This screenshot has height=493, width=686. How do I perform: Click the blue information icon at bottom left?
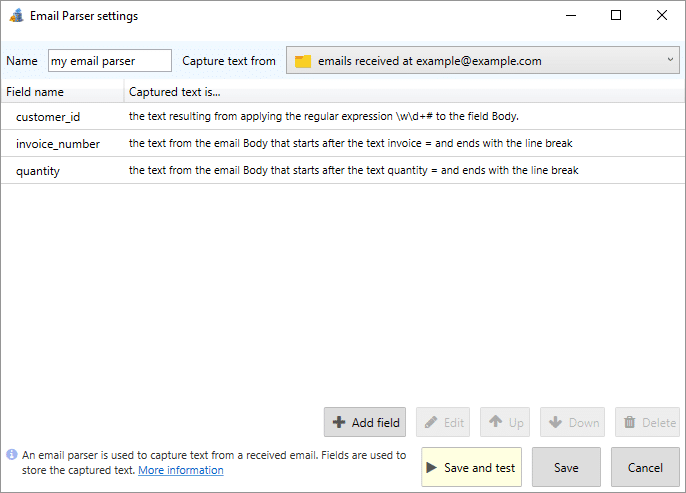12,455
